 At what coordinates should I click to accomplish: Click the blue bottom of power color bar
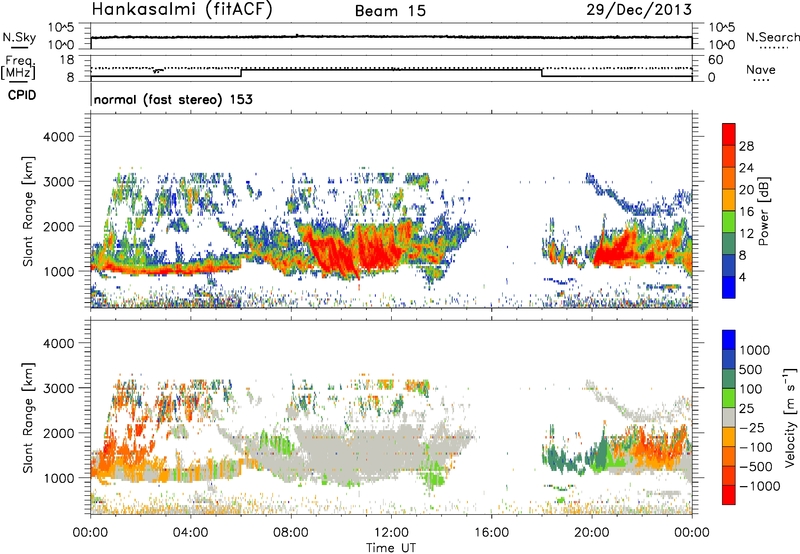point(729,288)
